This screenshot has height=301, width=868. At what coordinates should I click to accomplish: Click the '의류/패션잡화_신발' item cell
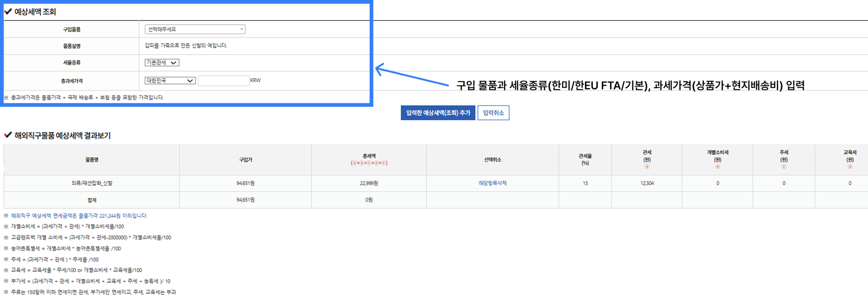92,183
